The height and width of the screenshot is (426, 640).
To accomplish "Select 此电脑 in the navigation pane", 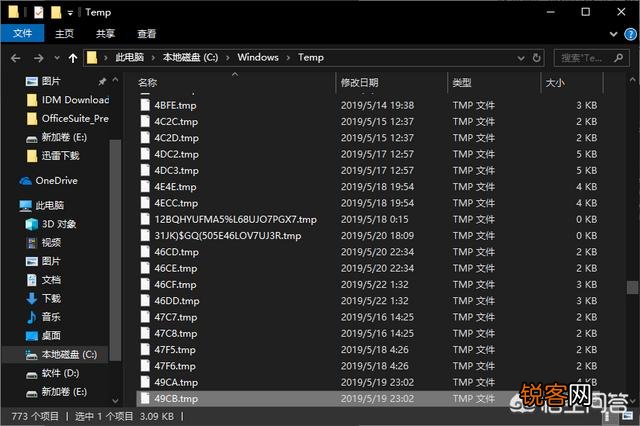I will [x=42, y=205].
